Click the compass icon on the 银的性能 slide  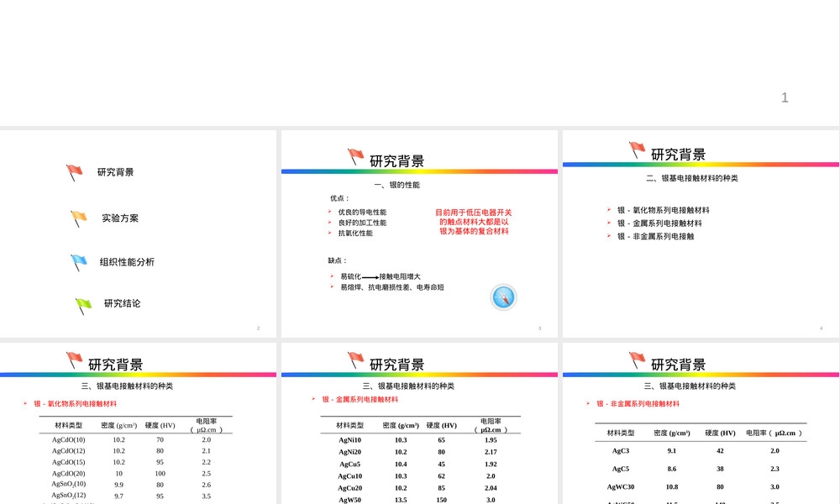[x=503, y=297]
